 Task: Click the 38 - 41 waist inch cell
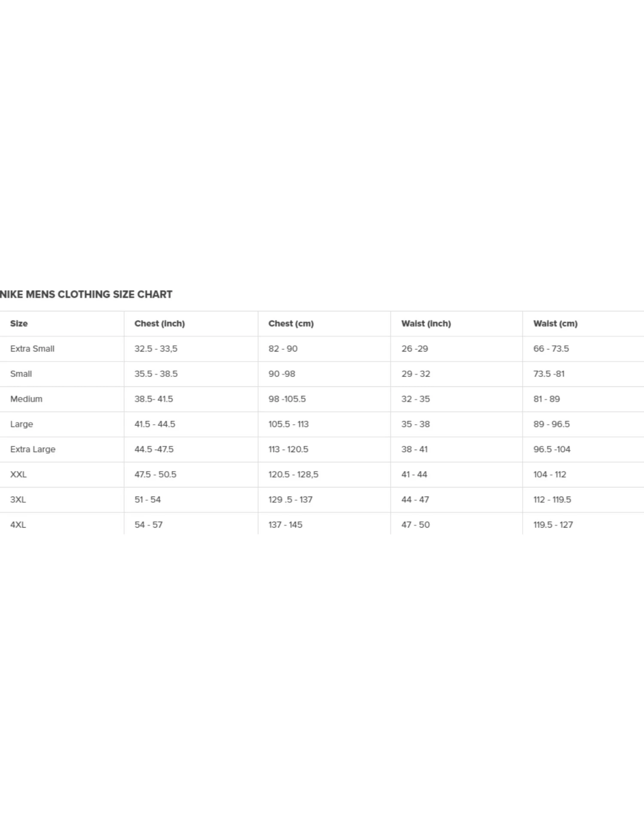[414, 449]
